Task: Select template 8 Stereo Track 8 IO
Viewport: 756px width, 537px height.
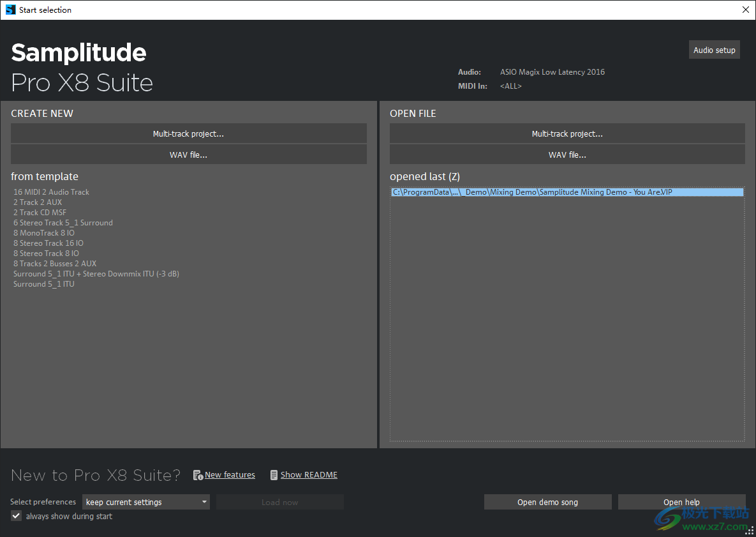Action: point(47,253)
